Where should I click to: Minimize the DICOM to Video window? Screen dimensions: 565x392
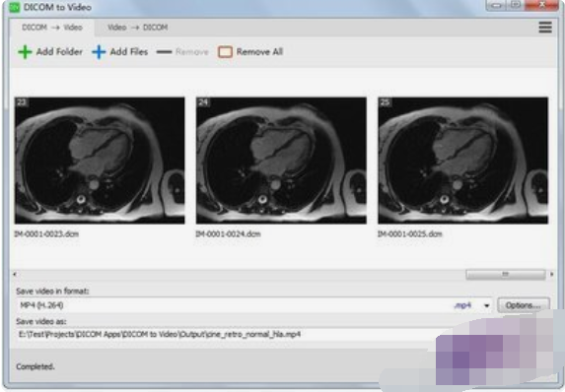click(x=496, y=5)
